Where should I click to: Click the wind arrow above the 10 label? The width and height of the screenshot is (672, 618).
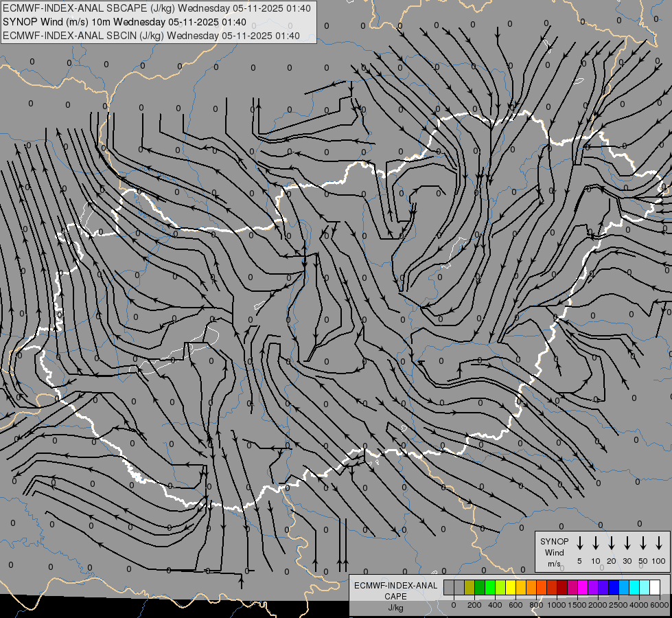pos(595,543)
